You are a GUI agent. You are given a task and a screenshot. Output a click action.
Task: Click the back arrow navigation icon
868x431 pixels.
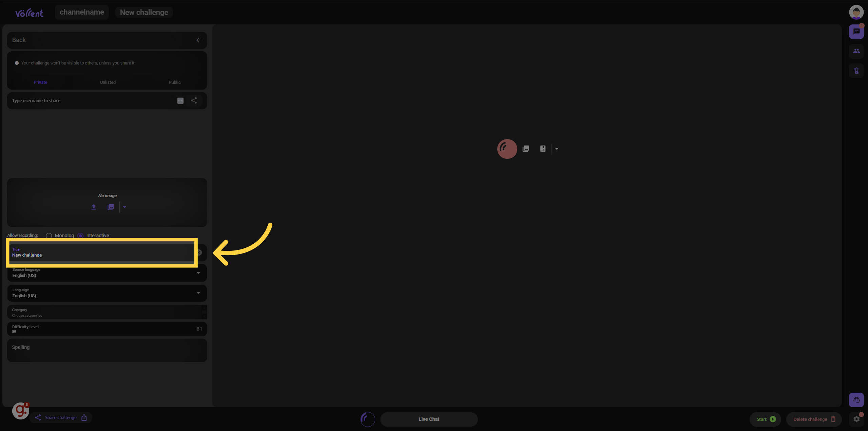click(199, 40)
